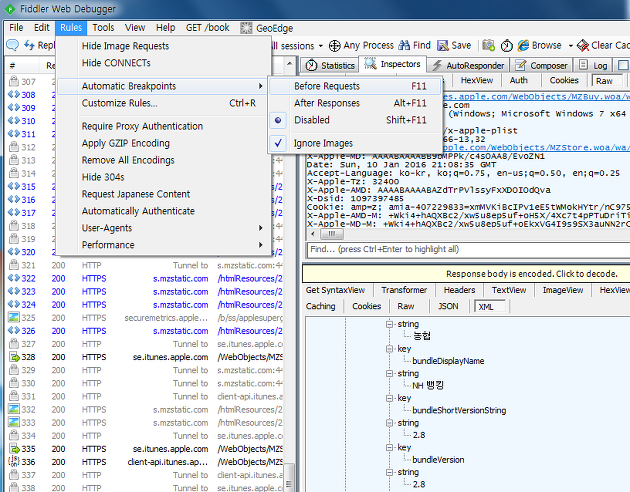Screen dimensions: 630x492
Task: Switch to the Composer tab
Action: coord(541,65)
